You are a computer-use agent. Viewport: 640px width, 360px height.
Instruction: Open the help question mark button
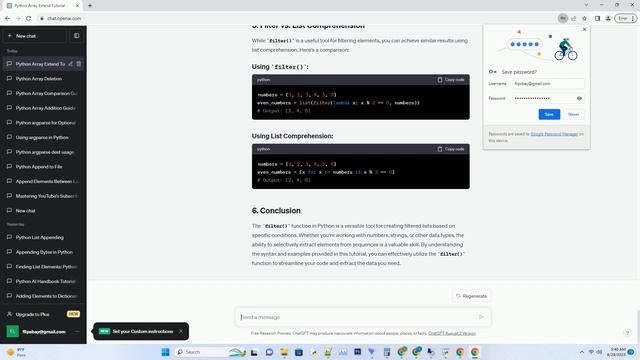tap(627, 333)
